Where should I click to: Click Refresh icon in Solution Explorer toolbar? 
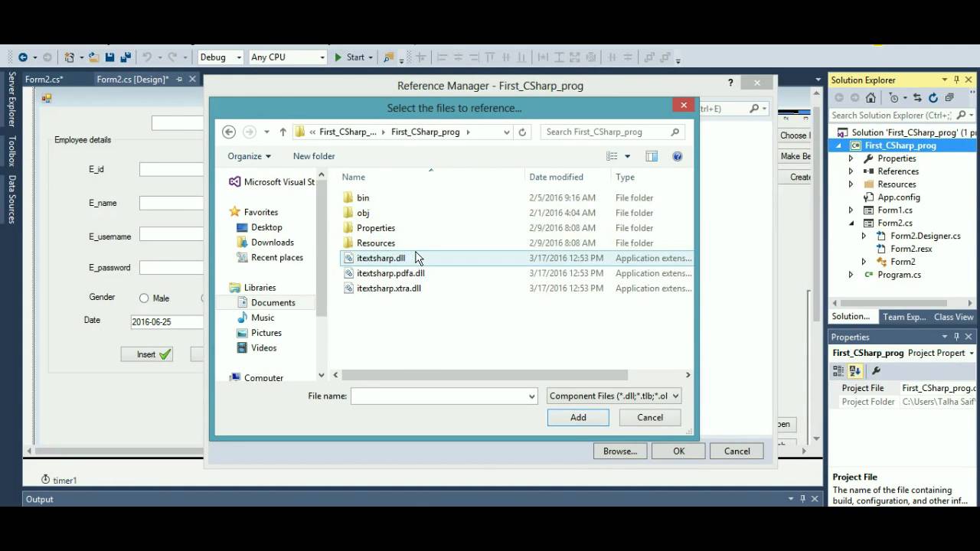tap(933, 98)
